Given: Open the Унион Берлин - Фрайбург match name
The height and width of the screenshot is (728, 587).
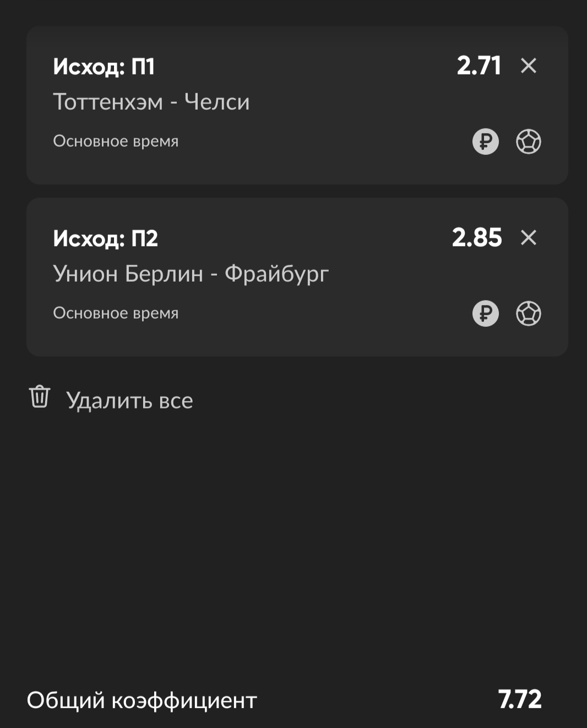Looking at the screenshot, I should pos(191,274).
